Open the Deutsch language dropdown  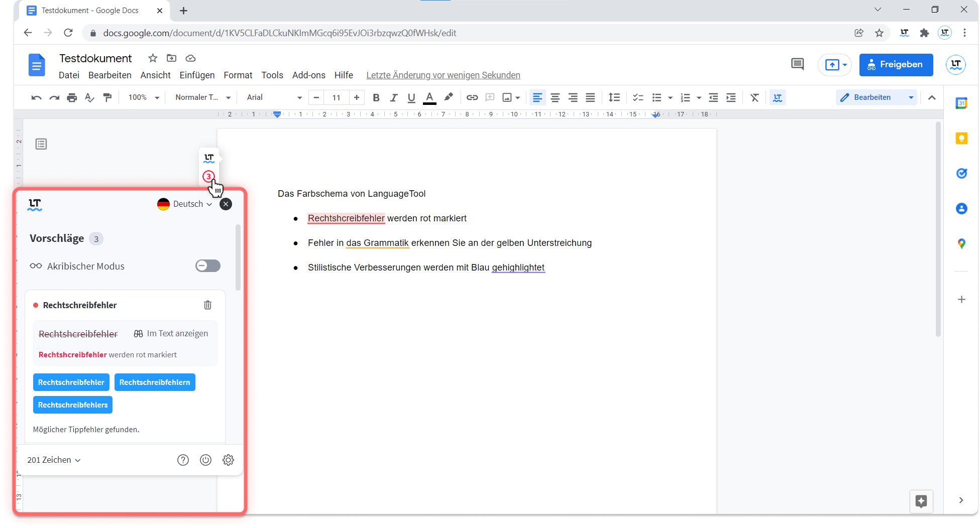185,204
